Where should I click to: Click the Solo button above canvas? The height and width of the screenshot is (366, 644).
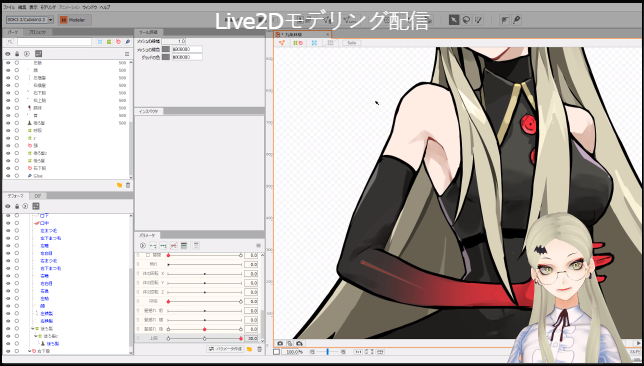pyautogui.click(x=352, y=43)
